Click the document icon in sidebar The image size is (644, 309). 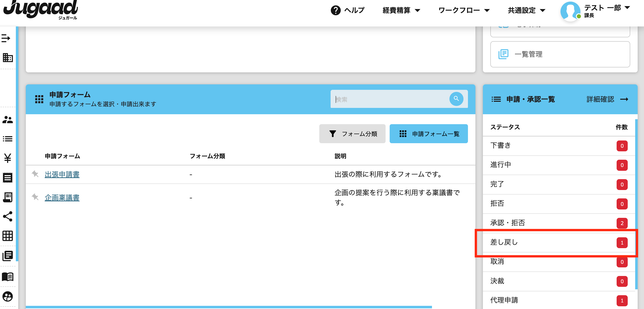[8, 256]
